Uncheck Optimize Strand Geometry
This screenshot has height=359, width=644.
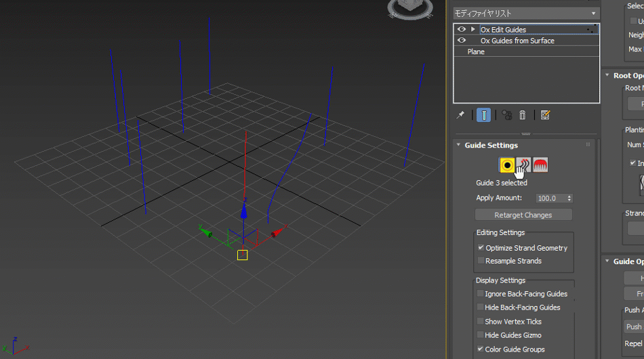[x=481, y=248]
